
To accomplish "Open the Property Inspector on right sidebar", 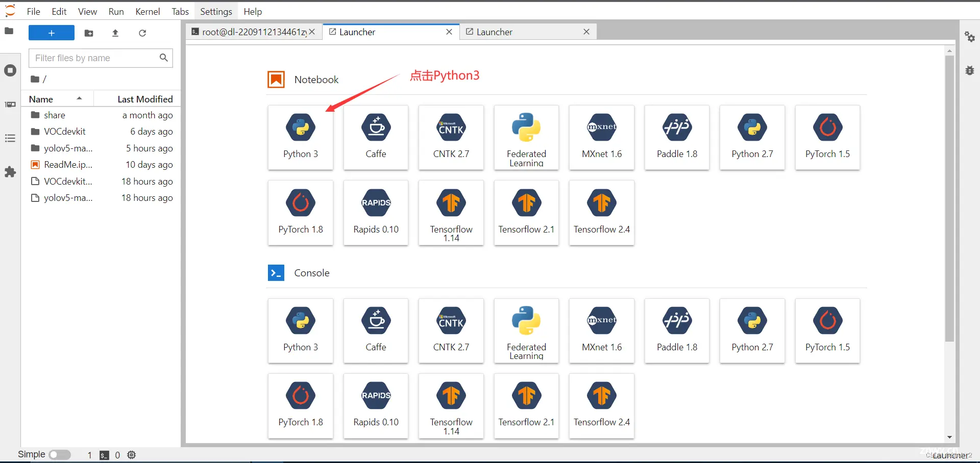I will click(970, 37).
